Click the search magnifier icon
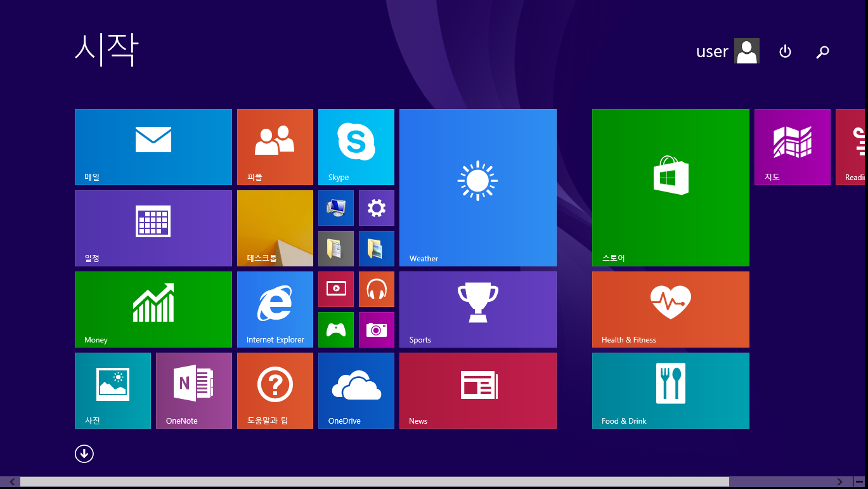Image resolution: width=868 pixels, height=489 pixels. (x=822, y=52)
